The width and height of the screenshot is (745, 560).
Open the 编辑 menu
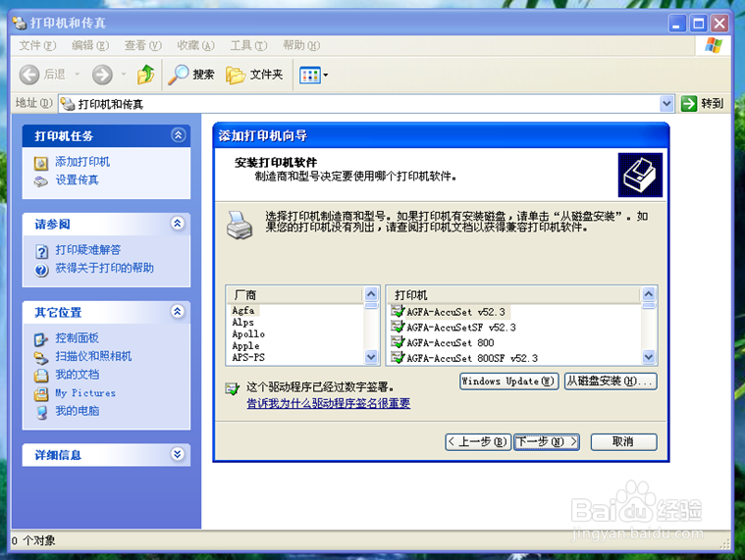click(89, 45)
